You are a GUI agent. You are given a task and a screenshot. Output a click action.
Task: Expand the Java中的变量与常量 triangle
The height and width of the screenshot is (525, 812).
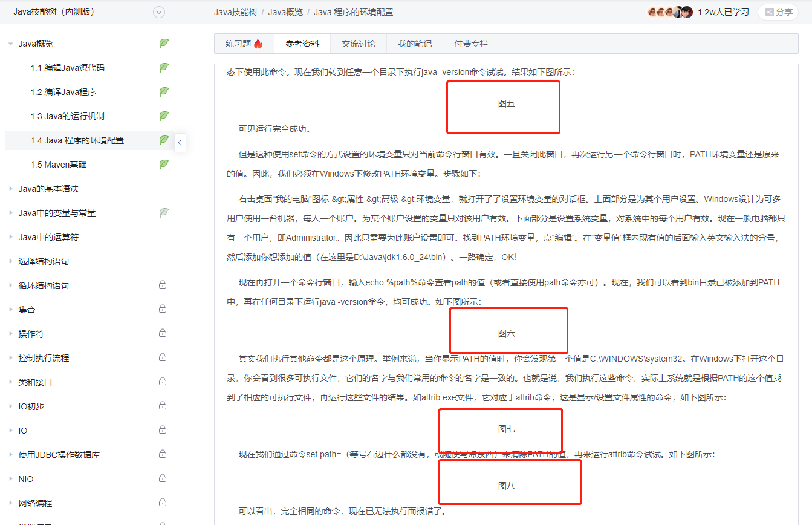click(10, 213)
